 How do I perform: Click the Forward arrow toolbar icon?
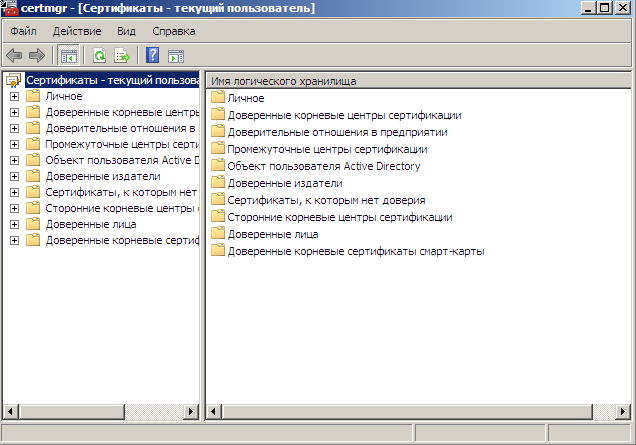(37, 56)
